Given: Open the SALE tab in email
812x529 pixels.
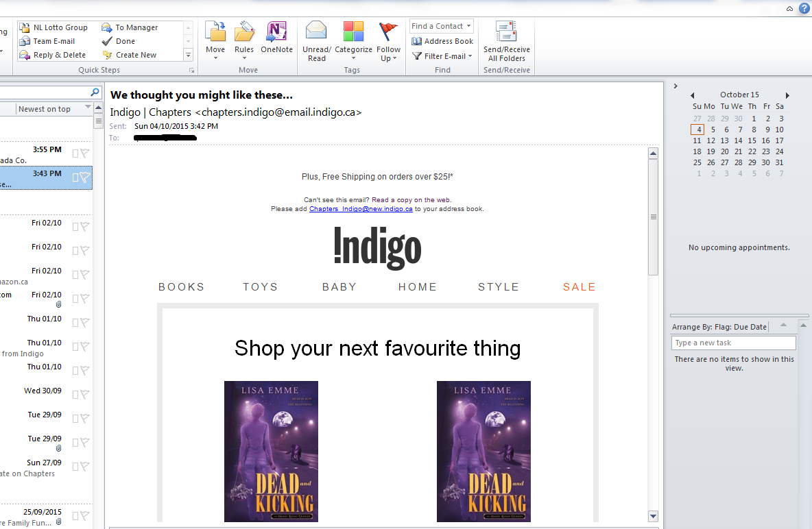Looking at the screenshot, I should click(x=579, y=287).
